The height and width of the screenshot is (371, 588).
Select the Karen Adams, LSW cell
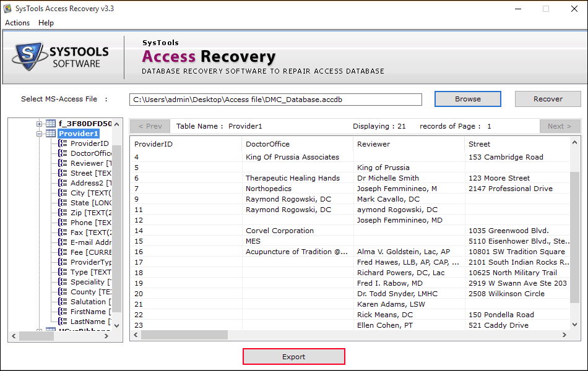click(409, 304)
